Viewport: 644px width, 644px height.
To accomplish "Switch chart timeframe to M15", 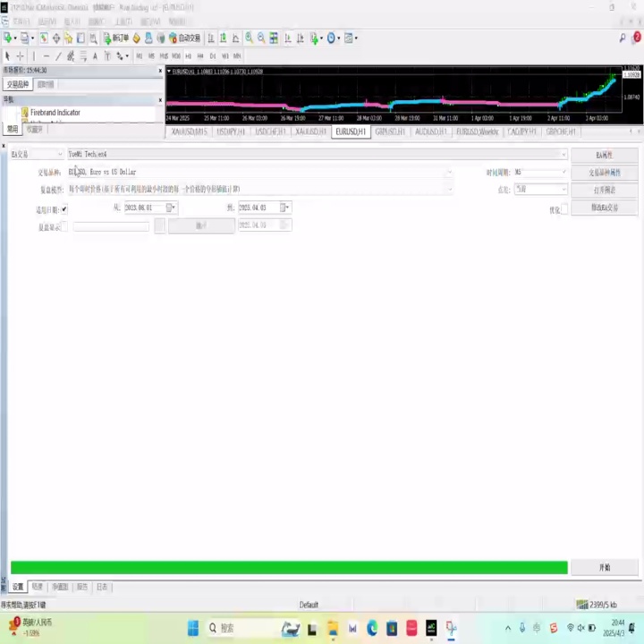I will pos(164,55).
